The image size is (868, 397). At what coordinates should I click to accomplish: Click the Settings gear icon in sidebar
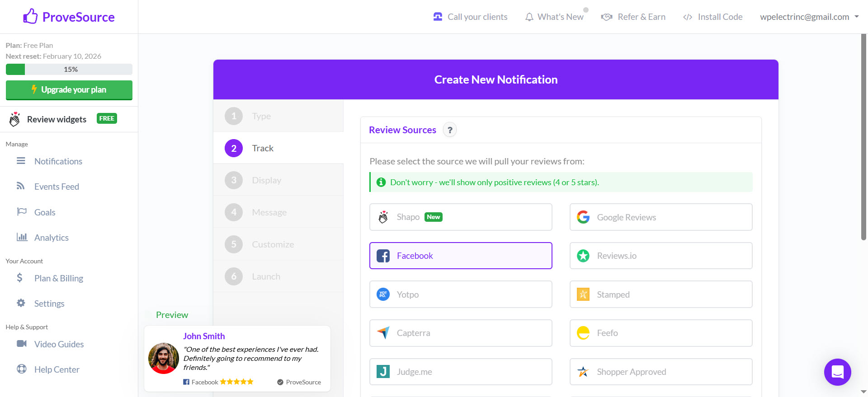coord(21,303)
